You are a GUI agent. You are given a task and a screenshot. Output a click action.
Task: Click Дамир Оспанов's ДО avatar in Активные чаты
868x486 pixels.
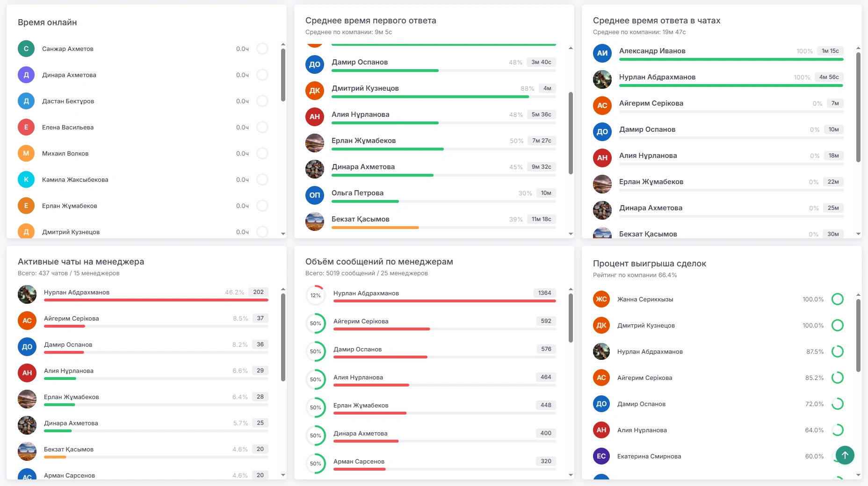pyautogui.click(x=27, y=347)
